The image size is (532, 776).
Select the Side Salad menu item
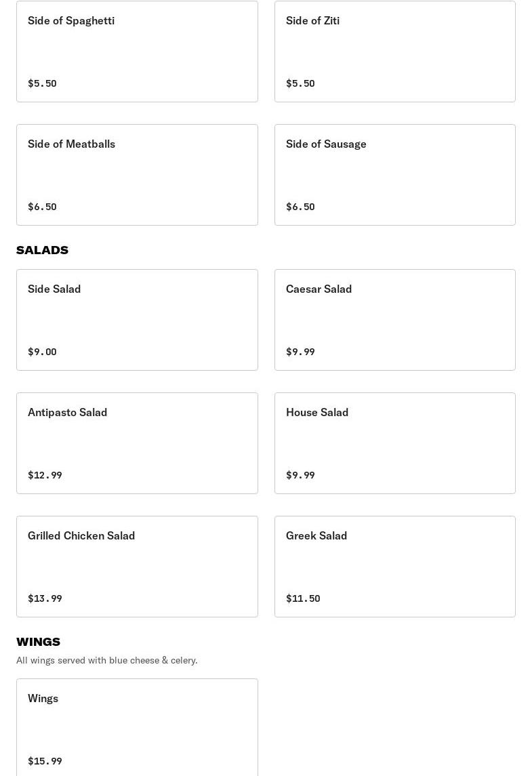coord(137,319)
